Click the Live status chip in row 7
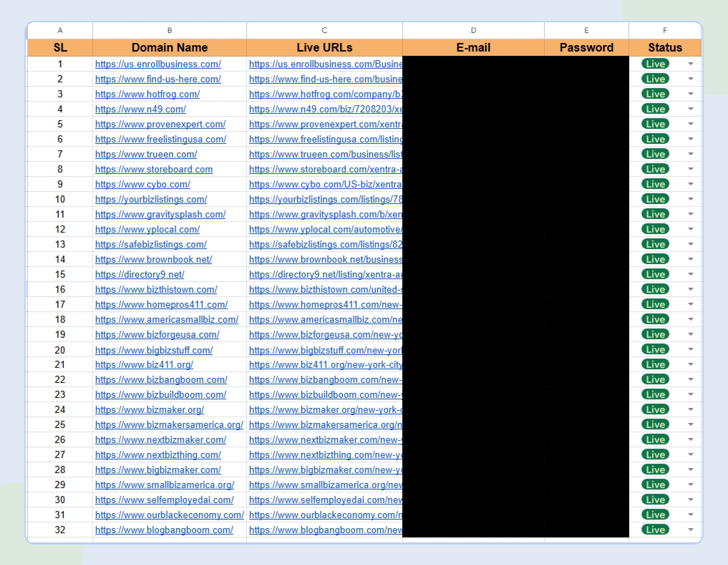This screenshot has height=565, width=728. pos(655,154)
